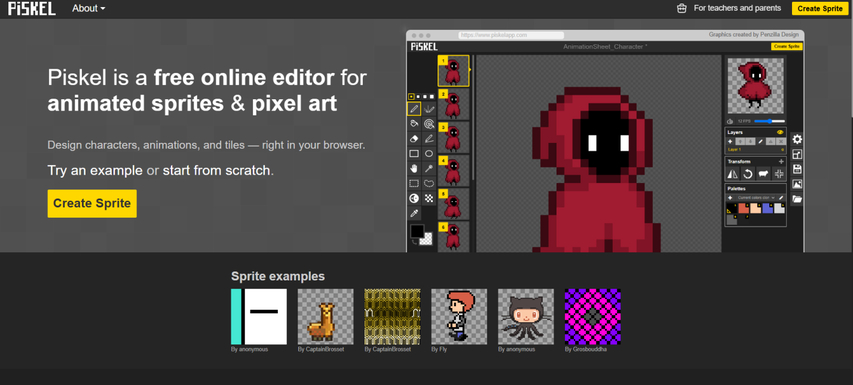Open By Grosbouddha author link
Image resolution: width=853 pixels, height=385 pixels.
click(586, 349)
